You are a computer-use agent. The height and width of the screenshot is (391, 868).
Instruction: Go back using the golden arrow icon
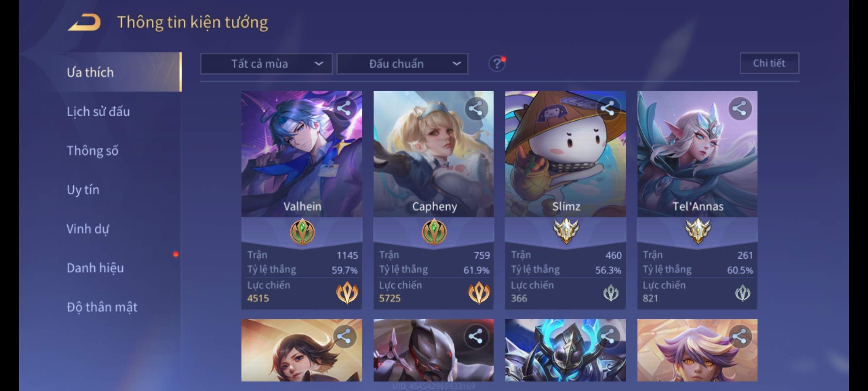pos(84,22)
